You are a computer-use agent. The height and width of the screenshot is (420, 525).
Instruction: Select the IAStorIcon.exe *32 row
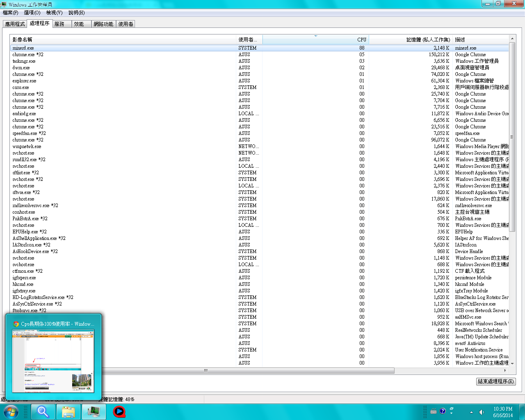(259, 245)
